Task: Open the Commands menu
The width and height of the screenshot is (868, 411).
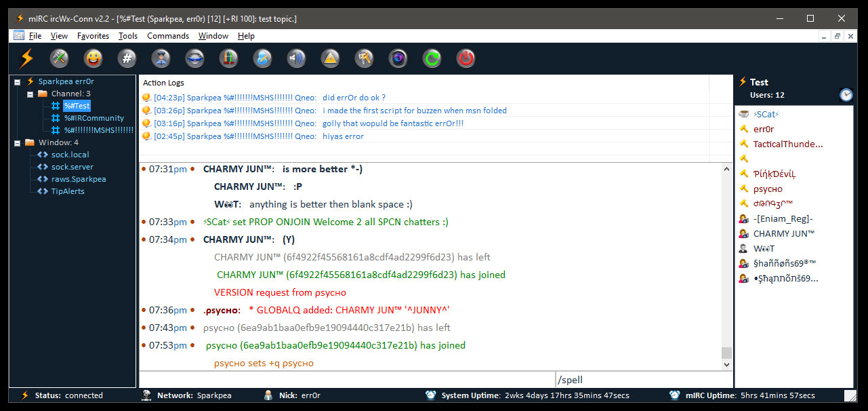Action: 168,36
